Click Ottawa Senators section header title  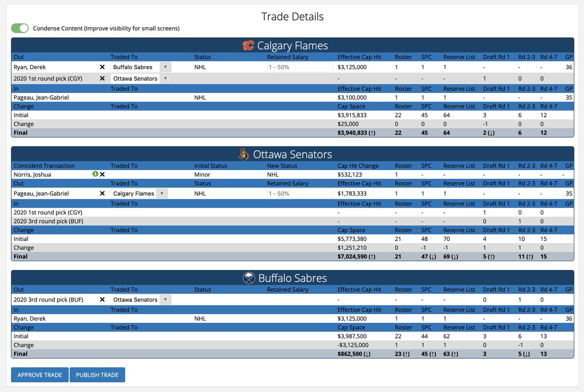pyautogui.click(x=292, y=155)
